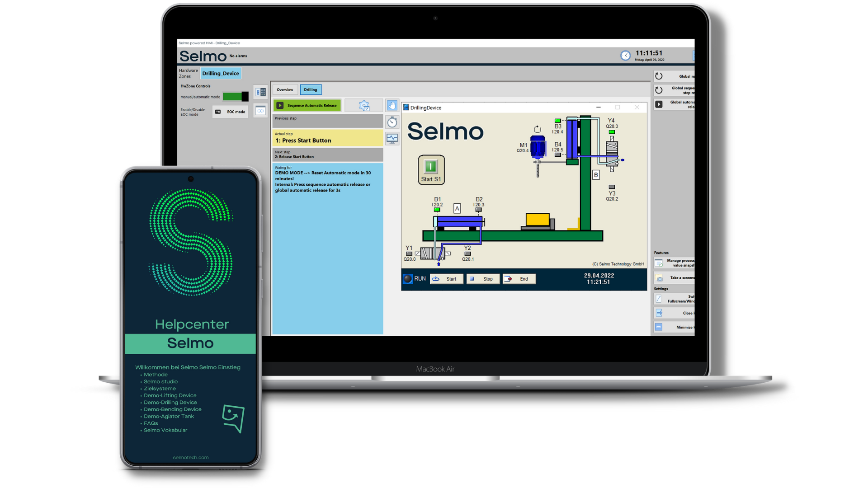Open the stopwatch timer icon
The height and width of the screenshot is (488, 868).
coord(392,122)
